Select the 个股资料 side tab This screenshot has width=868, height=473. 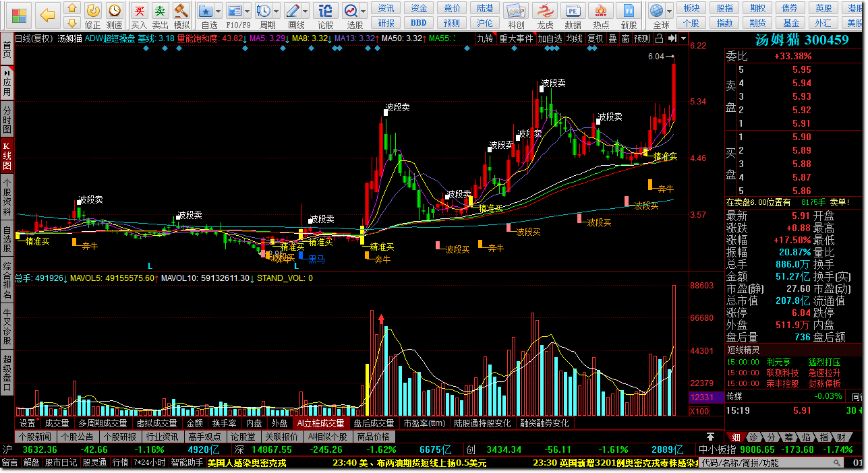coord(7,196)
